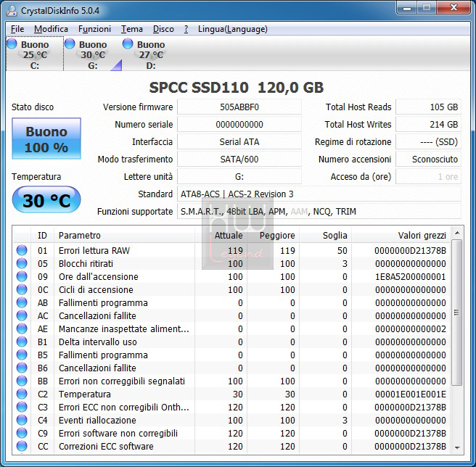Click status icon for Errori software non corregibili
Viewport: 476px width, 467px height.
point(22,433)
